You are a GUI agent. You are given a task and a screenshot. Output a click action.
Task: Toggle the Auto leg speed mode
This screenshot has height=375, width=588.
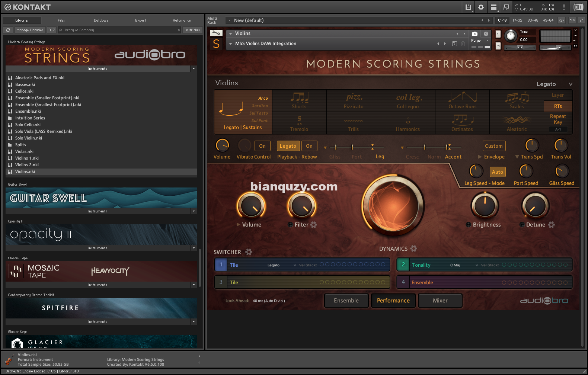(498, 172)
